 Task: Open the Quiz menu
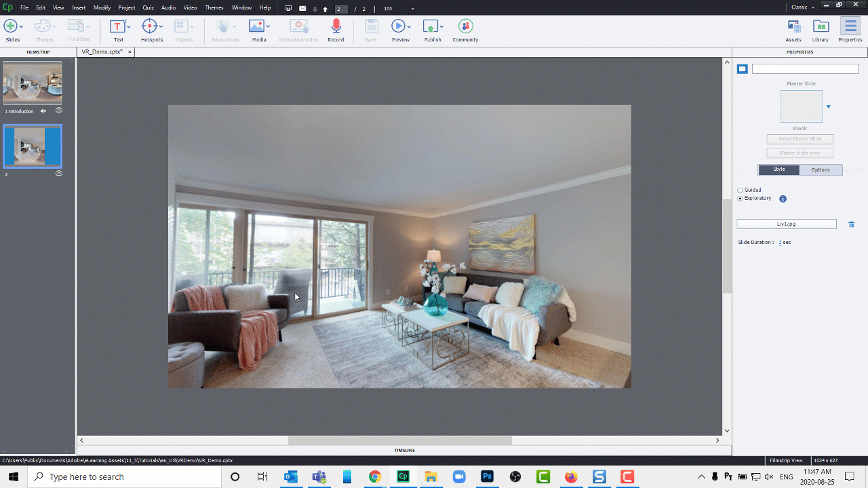(148, 8)
